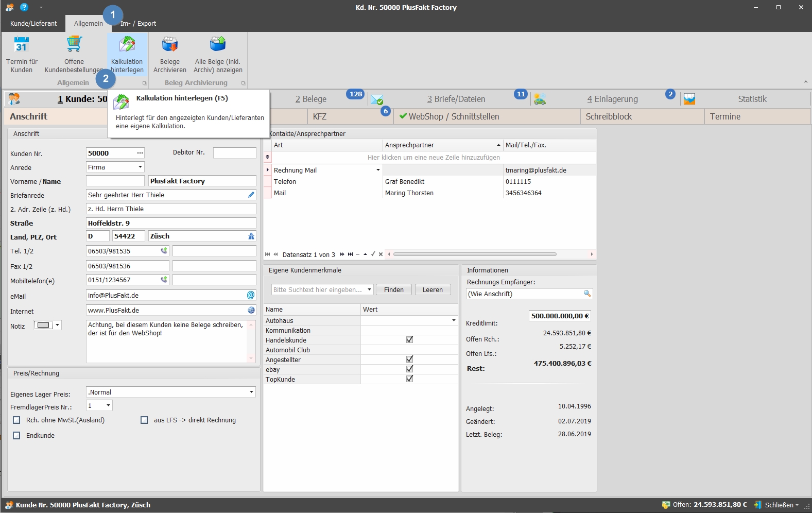The image size is (812, 513).
Task: Collapse the ribbon with the chevron
Action: (805, 82)
